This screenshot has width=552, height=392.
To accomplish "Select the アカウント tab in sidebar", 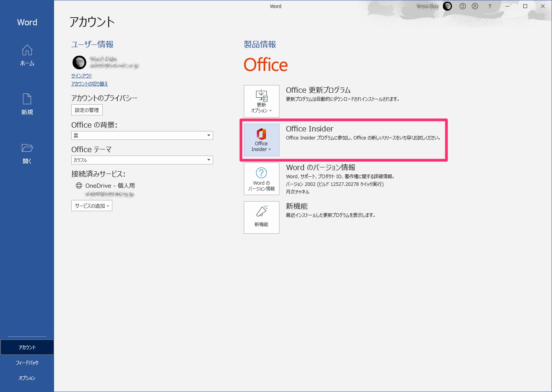I will click(x=27, y=347).
